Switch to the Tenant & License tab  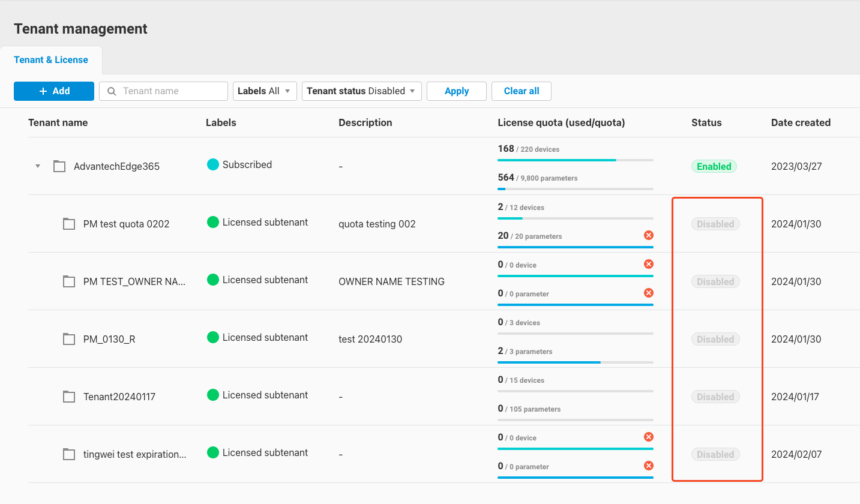pyautogui.click(x=52, y=59)
